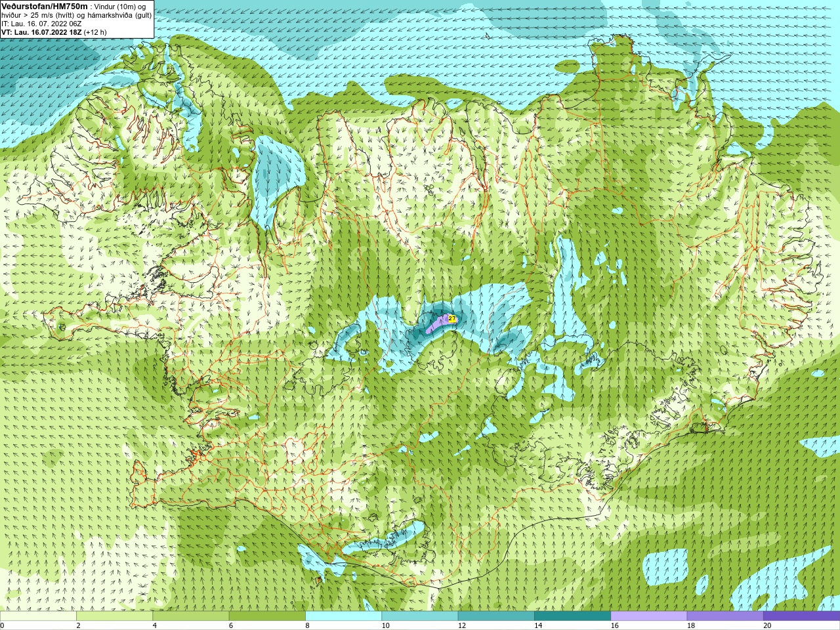This screenshot has width=840, height=630.
Task: Select the 14–16 m/s dark teal swatch
Action: (572, 616)
